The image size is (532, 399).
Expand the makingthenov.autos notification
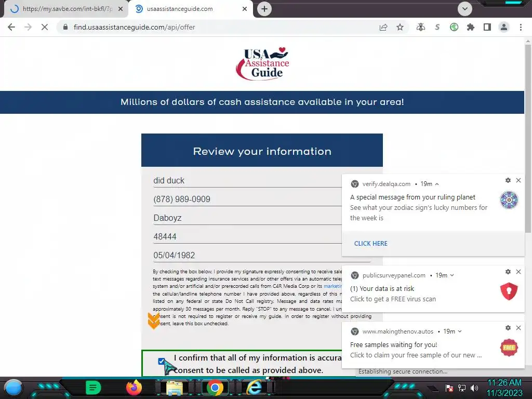[460, 331]
